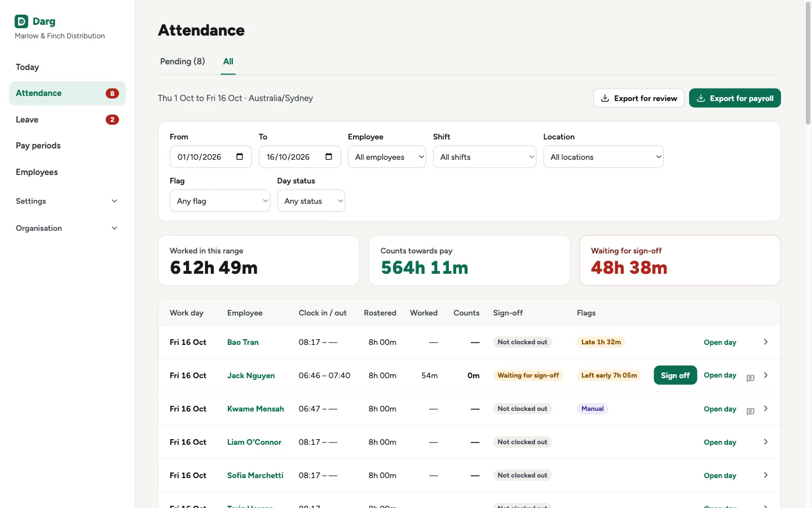Screen dimensions: 812x508
Task: Click Export for payroll button
Action: (x=735, y=98)
